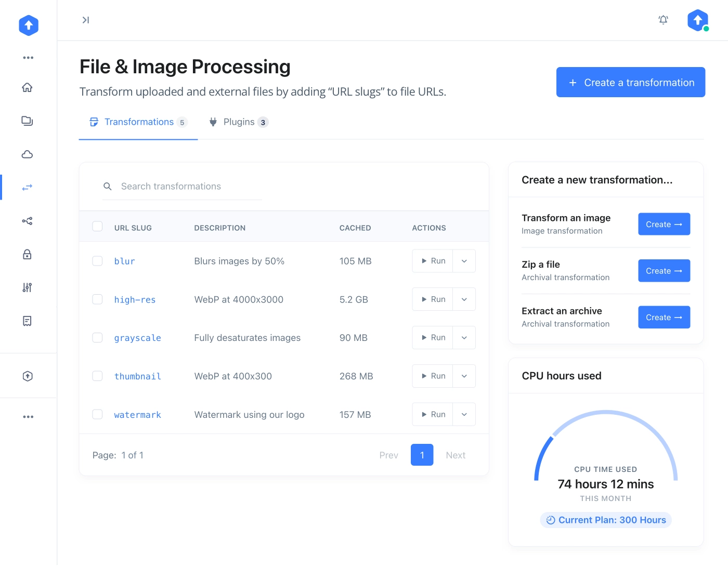Select the watermark row checkbox

tap(97, 414)
